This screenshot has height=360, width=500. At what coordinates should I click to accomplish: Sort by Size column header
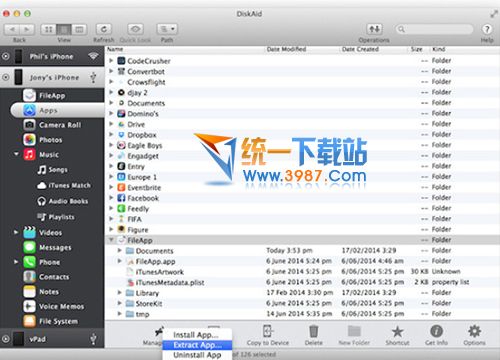tap(419, 49)
